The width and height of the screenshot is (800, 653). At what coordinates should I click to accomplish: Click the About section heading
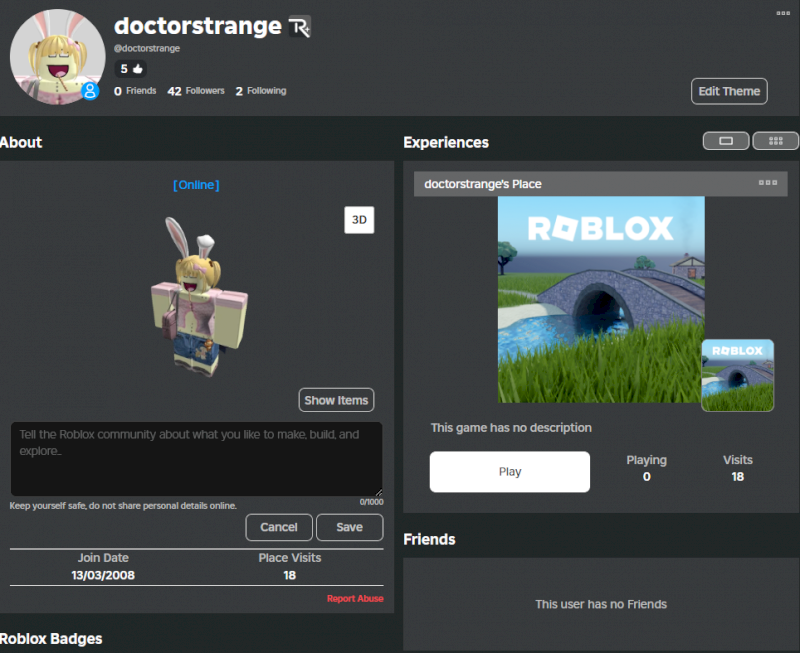tap(21, 142)
